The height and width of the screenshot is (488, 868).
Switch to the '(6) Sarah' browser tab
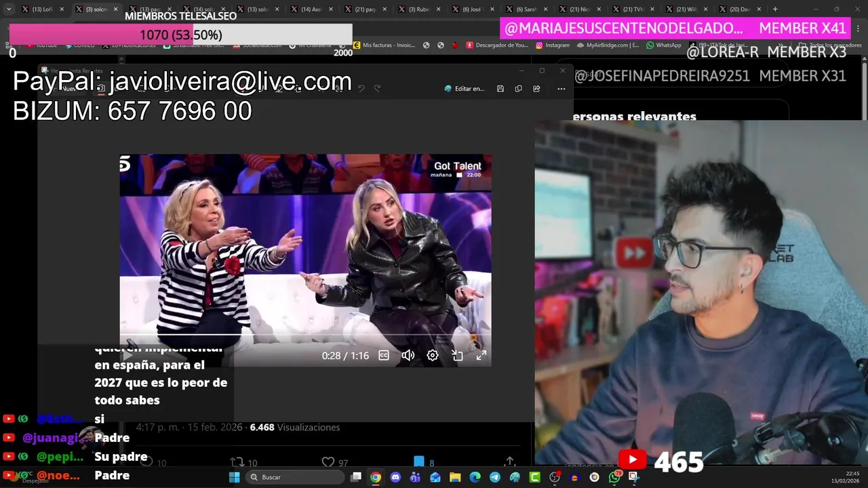pos(526,9)
